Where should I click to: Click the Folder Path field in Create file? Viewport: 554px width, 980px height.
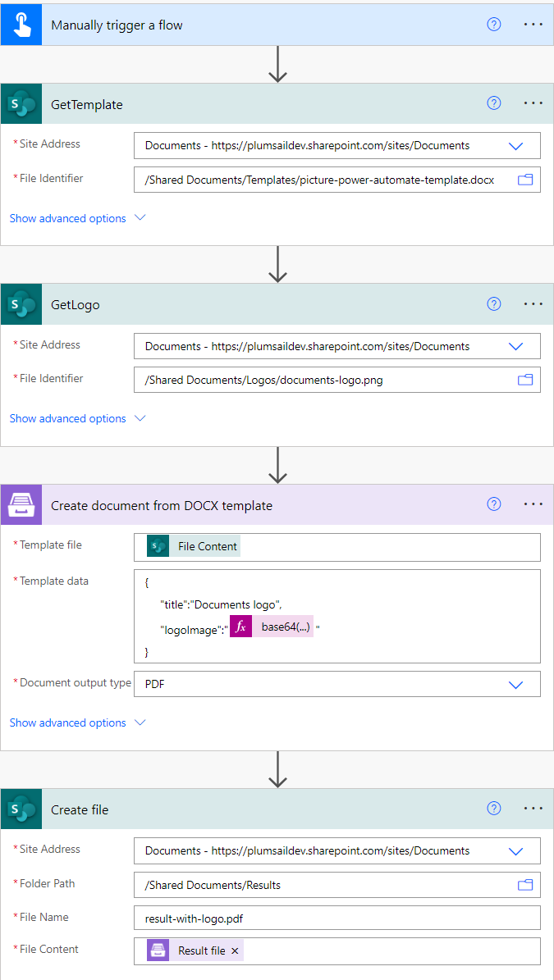pyautogui.click(x=337, y=885)
